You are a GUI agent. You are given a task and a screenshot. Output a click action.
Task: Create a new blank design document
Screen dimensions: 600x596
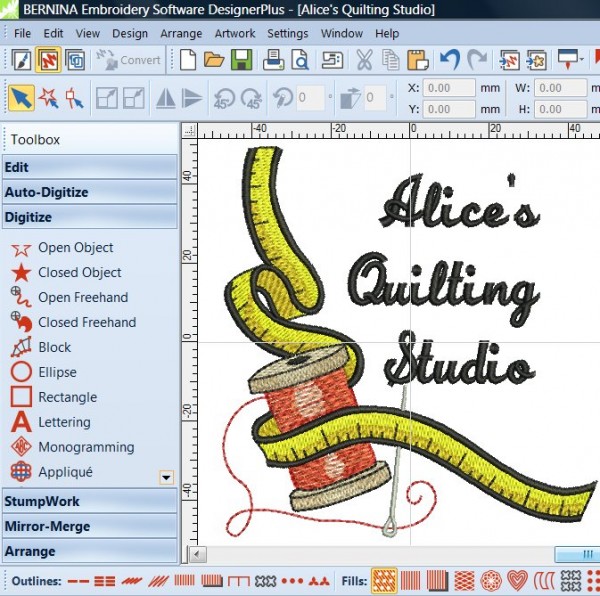pos(188,60)
